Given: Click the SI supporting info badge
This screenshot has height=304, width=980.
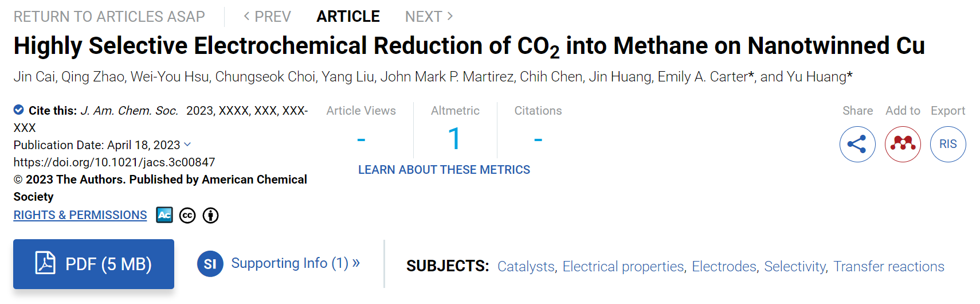Looking at the screenshot, I should point(210,264).
